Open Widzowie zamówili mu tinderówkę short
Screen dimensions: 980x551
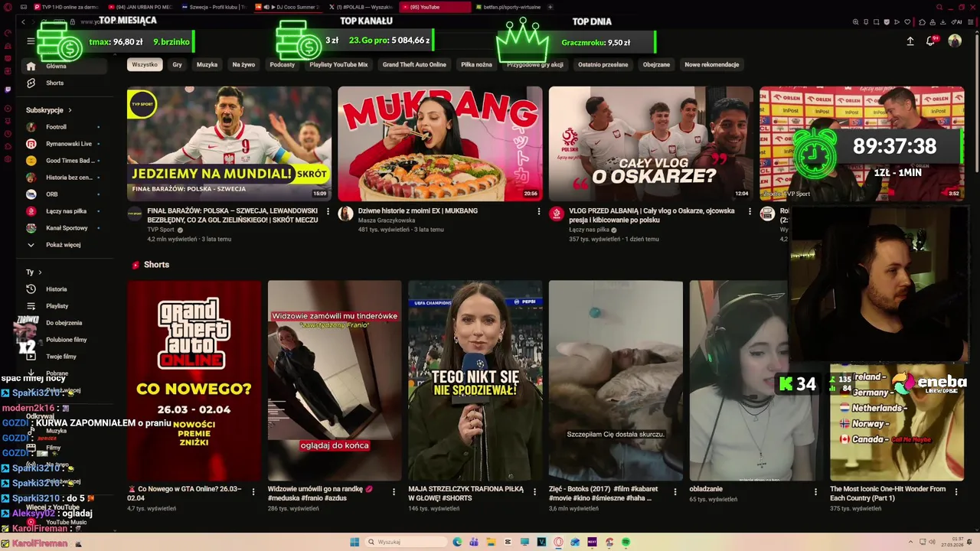click(x=335, y=380)
